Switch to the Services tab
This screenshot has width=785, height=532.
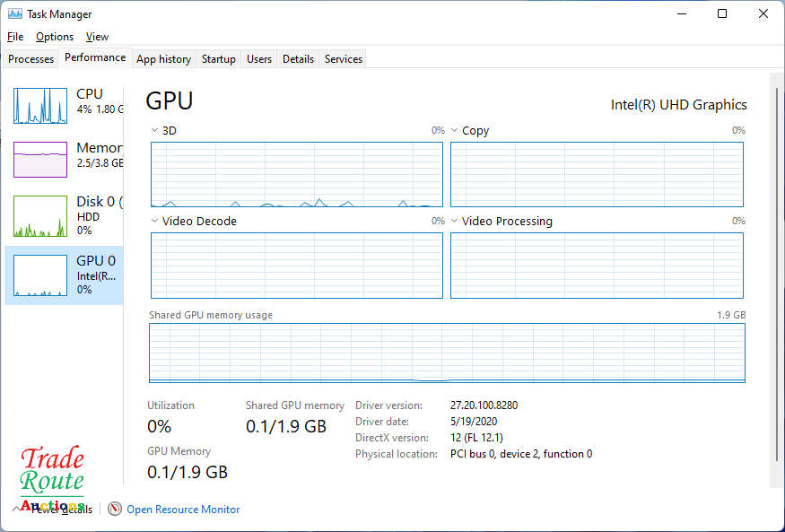tap(344, 59)
